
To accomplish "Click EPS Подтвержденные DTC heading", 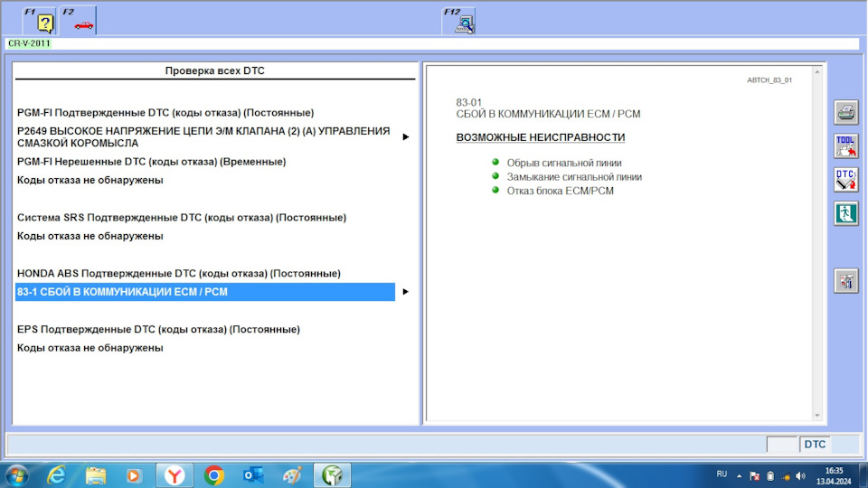I will (x=158, y=329).
